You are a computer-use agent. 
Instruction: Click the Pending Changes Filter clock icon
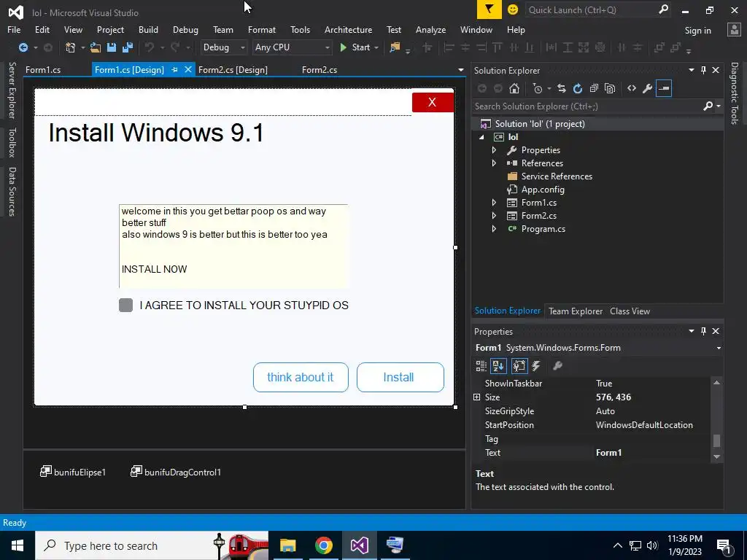click(x=538, y=88)
